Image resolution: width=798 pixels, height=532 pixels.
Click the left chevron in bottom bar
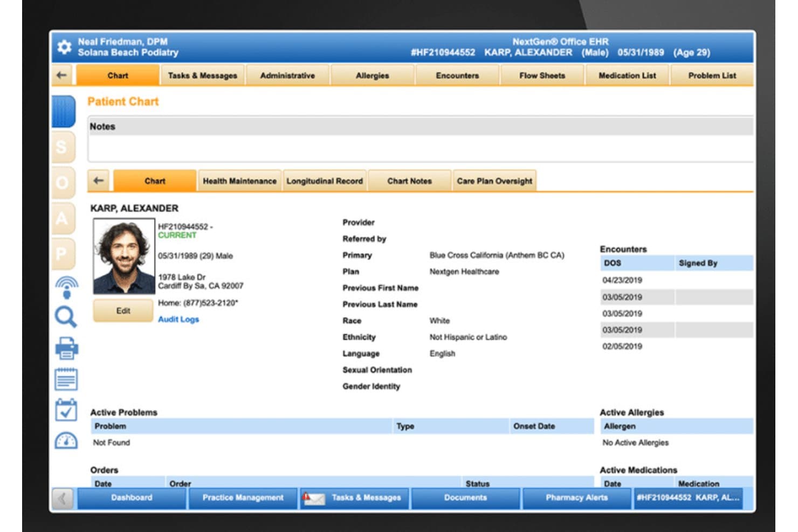[x=63, y=499]
